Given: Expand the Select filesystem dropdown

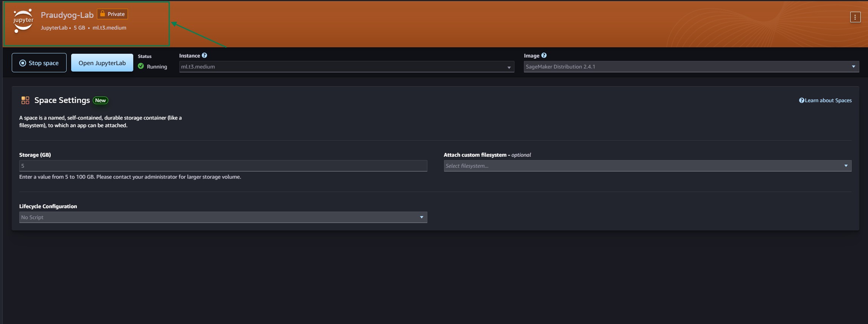Looking at the screenshot, I should click(x=647, y=166).
